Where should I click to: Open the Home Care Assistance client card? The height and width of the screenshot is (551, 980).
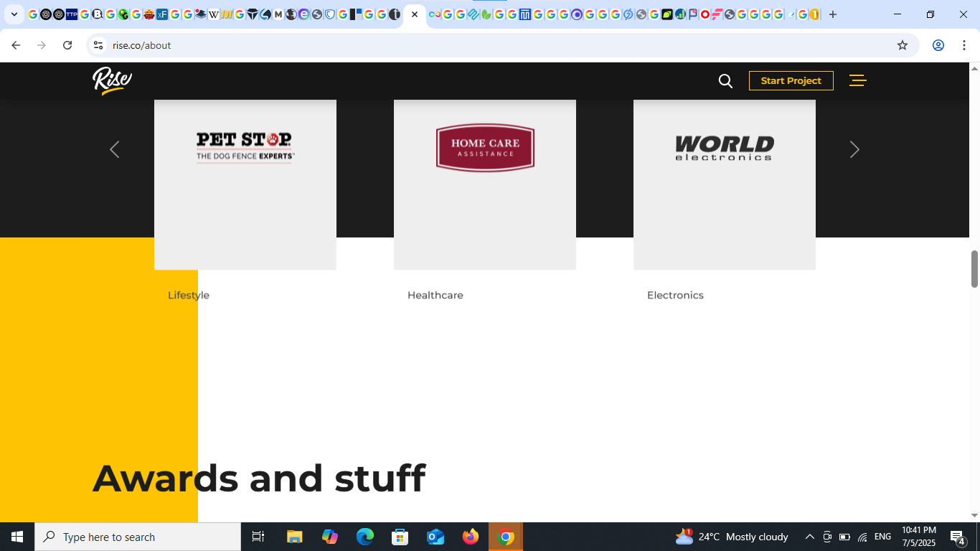point(485,184)
